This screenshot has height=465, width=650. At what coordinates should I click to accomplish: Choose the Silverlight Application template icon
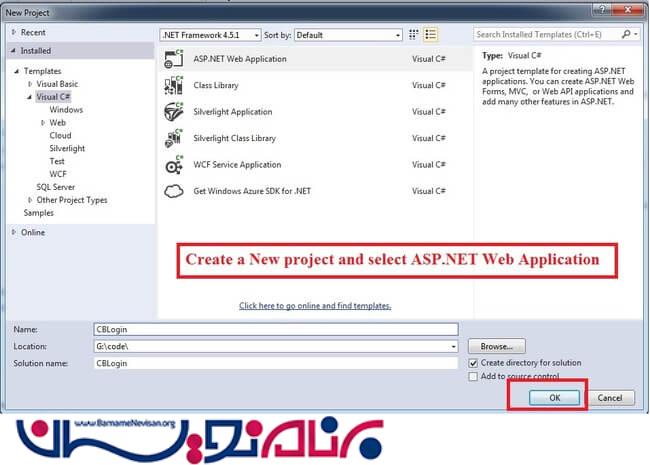click(173, 112)
